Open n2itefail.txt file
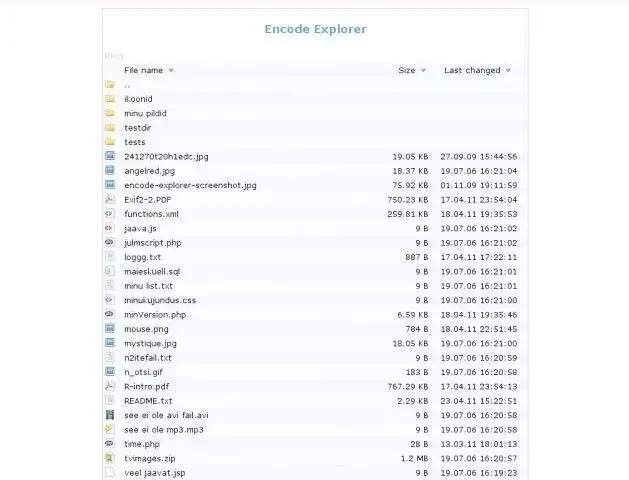Image resolution: width=629 pixels, height=480 pixels. click(x=148, y=358)
